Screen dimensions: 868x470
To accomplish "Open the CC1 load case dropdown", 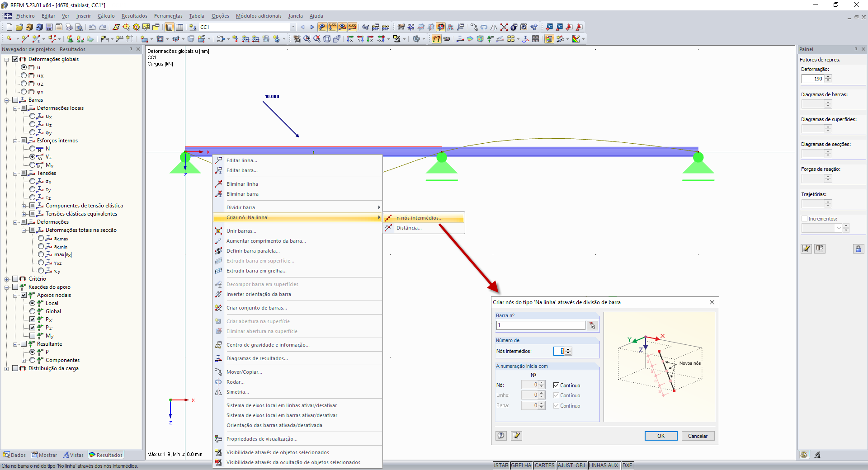I will 293,27.
